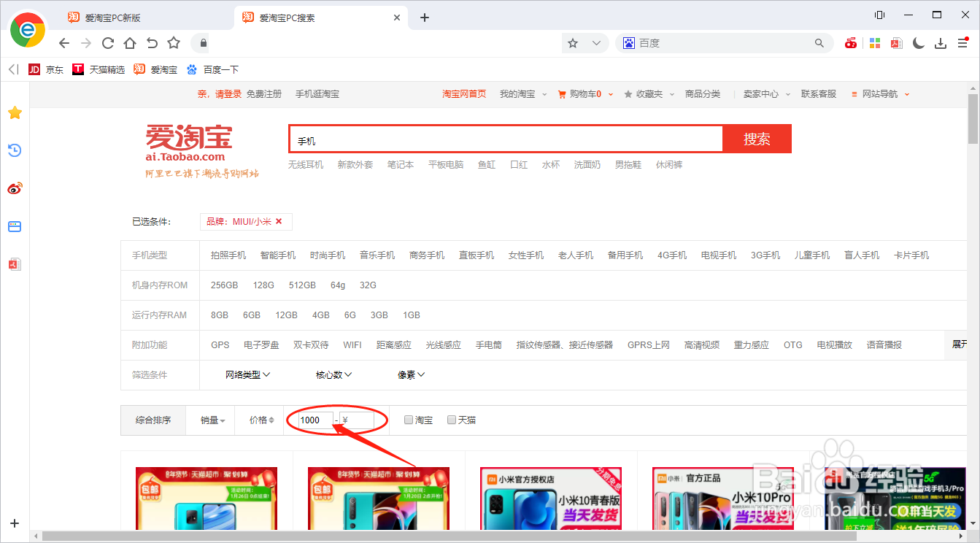Open sidebar favorites yellow star

tap(15, 112)
